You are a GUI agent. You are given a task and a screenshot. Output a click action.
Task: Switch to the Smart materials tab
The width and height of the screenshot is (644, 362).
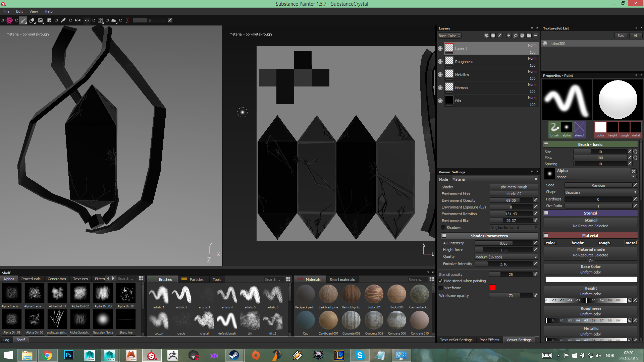tap(342, 280)
